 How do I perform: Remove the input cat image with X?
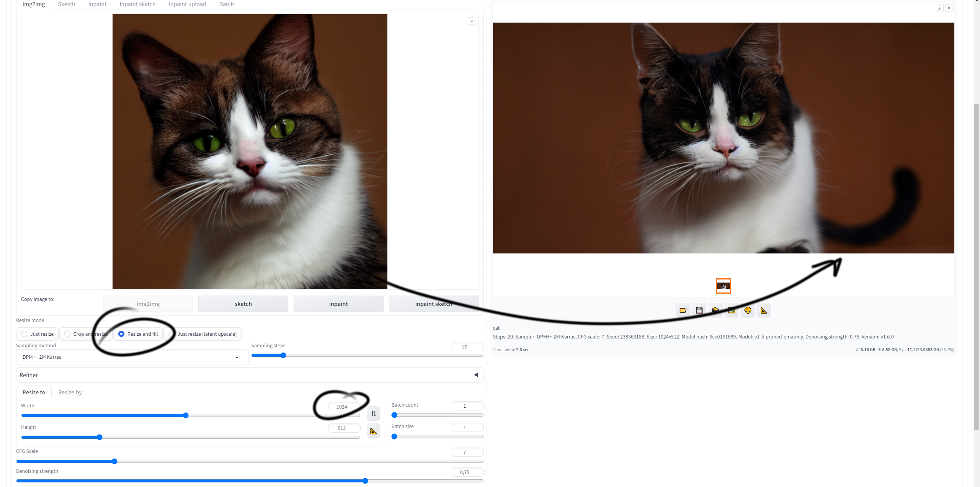[472, 21]
